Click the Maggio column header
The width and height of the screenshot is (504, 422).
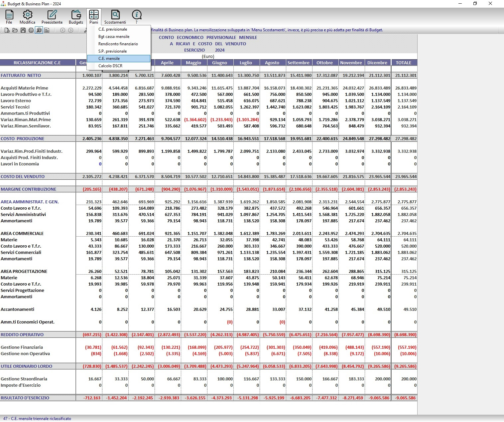(193, 63)
